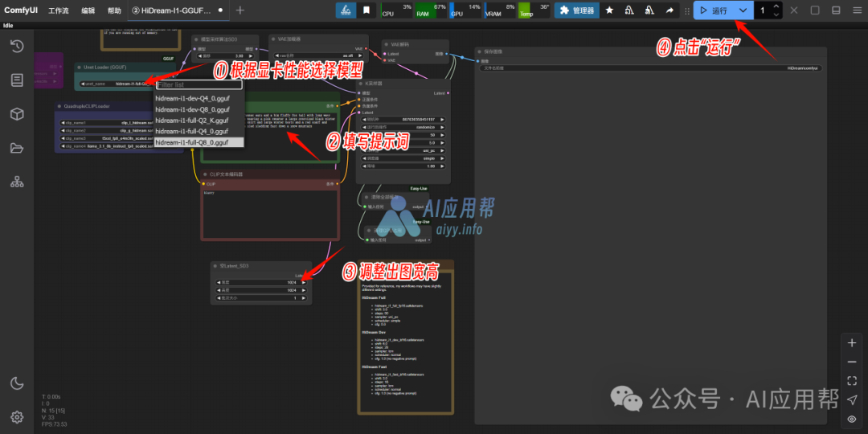
Task: Toggle link visibility with the canvas eye icon
Action: [x=852, y=419]
